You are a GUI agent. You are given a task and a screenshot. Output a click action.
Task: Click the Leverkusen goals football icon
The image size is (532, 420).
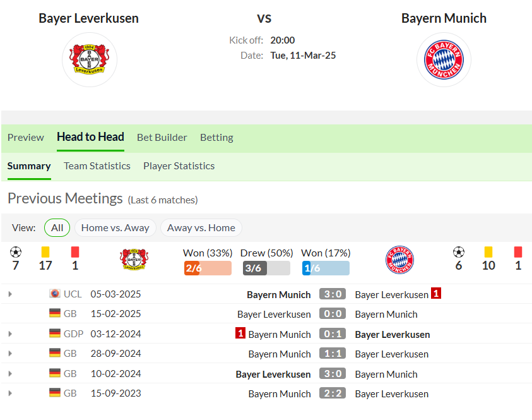(x=16, y=252)
